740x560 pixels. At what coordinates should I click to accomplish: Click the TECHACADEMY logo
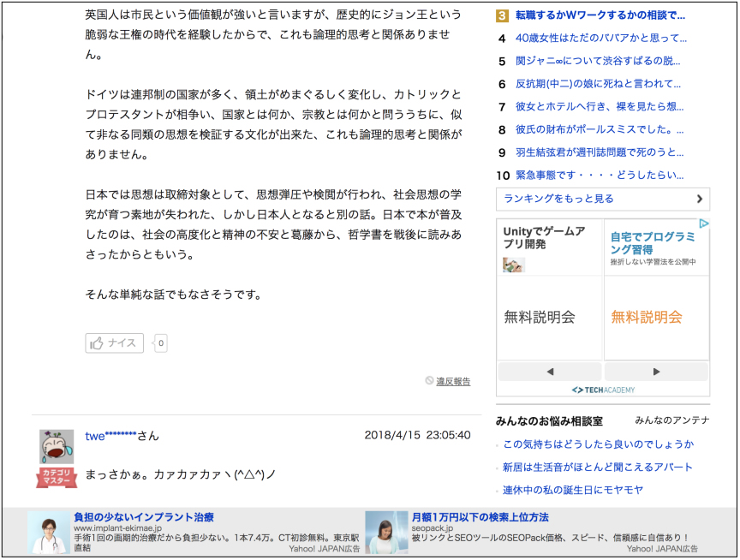[x=603, y=390]
